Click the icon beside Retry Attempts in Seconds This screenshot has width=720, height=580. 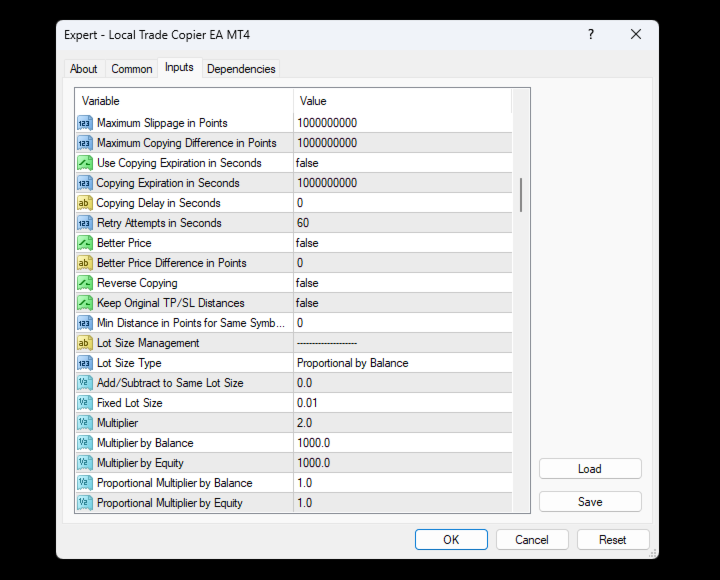point(84,223)
